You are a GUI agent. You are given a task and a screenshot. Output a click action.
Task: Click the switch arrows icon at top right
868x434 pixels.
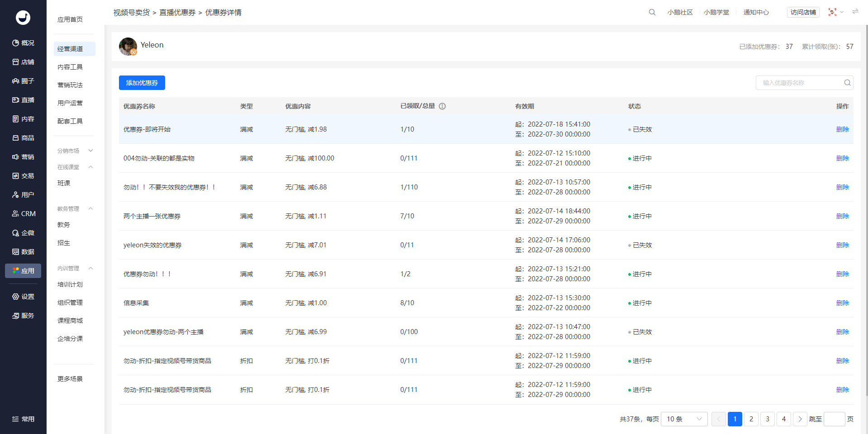(855, 12)
